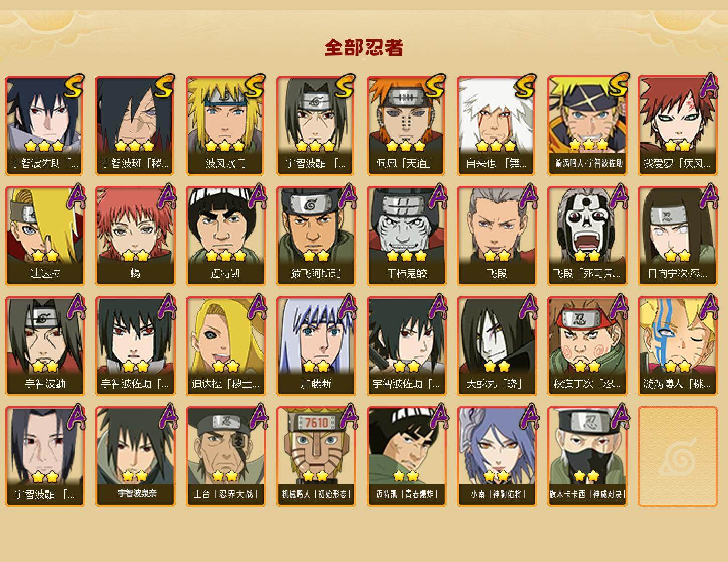This screenshot has height=562, width=728.
Task: Select the 迈特凯 ninja card
Action: pos(225,236)
